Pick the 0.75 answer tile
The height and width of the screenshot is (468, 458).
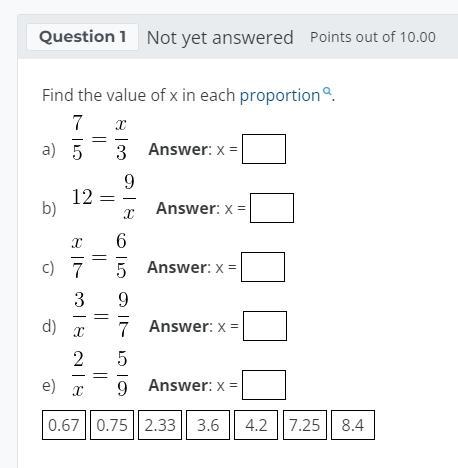click(112, 425)
